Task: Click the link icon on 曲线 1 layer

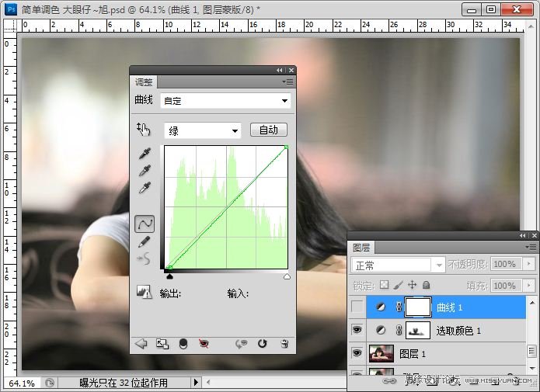Action: (x=399, y=307)
